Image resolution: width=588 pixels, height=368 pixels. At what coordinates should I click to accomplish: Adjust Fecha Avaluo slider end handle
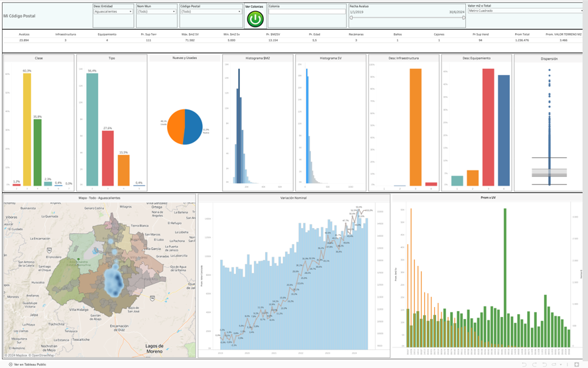click(463, 18)
